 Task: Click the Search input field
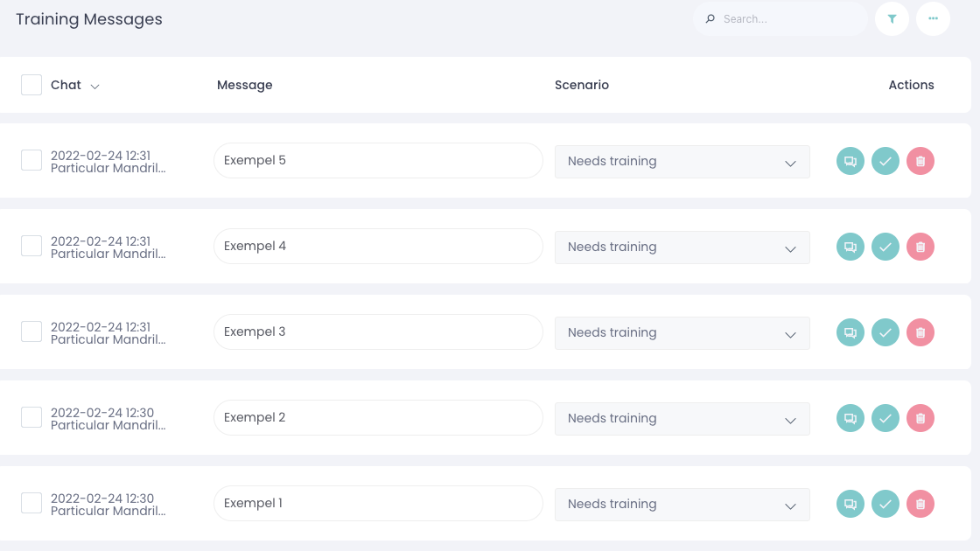pyautogui.click(x=787, y=18)
